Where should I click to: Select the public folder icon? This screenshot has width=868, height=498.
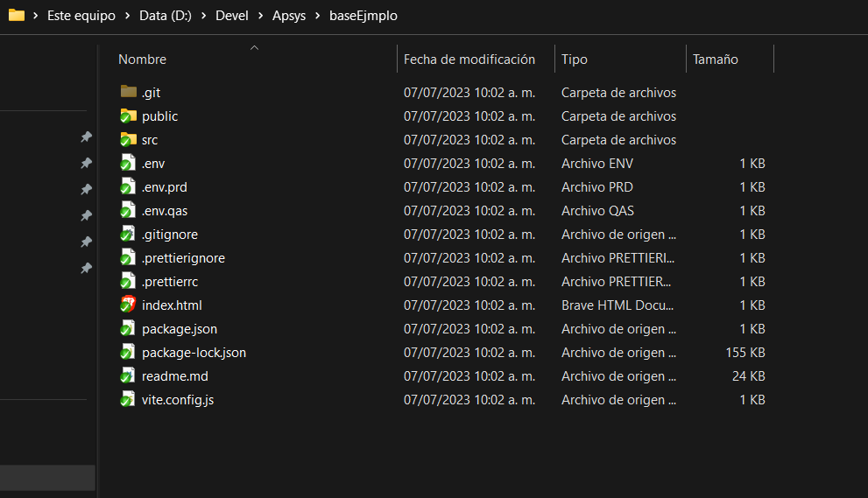coord(129,116)
